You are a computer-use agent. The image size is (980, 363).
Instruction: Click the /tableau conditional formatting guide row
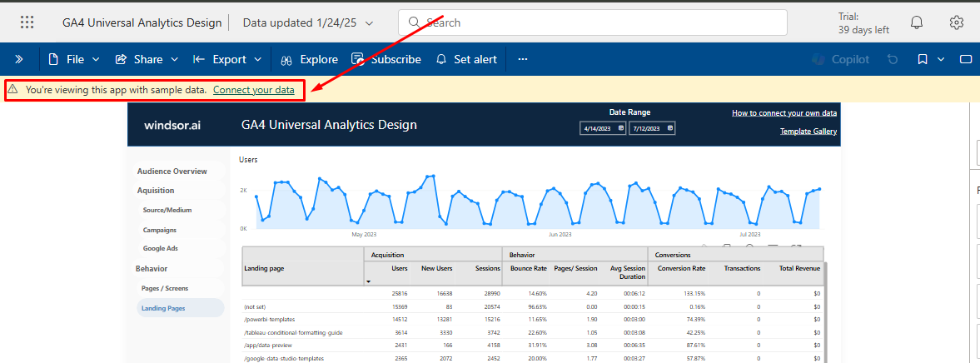coord(533,331)
